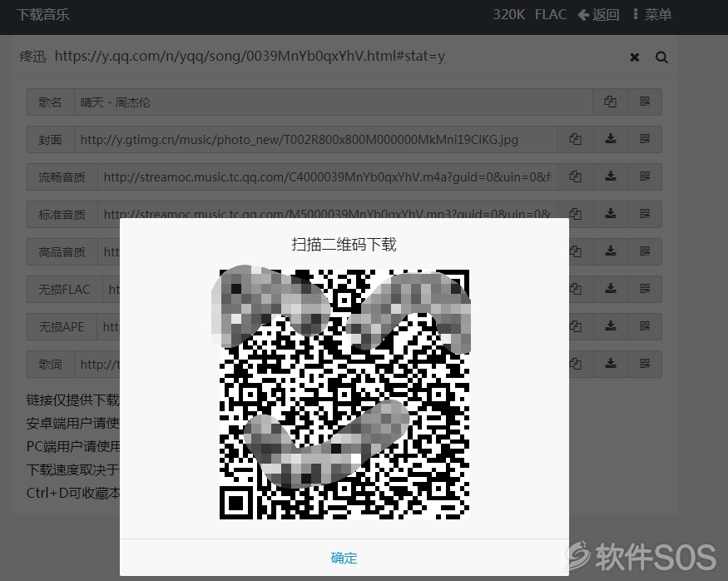Click the 流畅音质 row label
This screenshot has width=728, height=581.
tap(62, 176)
